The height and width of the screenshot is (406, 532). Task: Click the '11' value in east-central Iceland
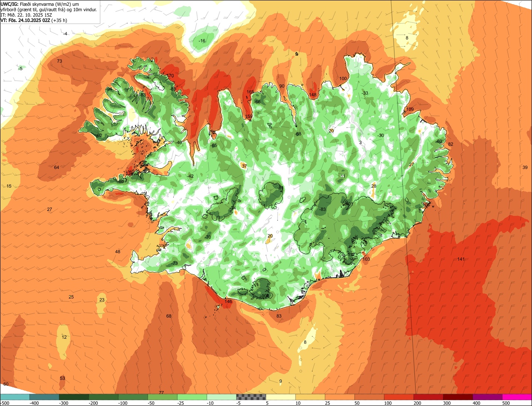click(x=342, y=176)
